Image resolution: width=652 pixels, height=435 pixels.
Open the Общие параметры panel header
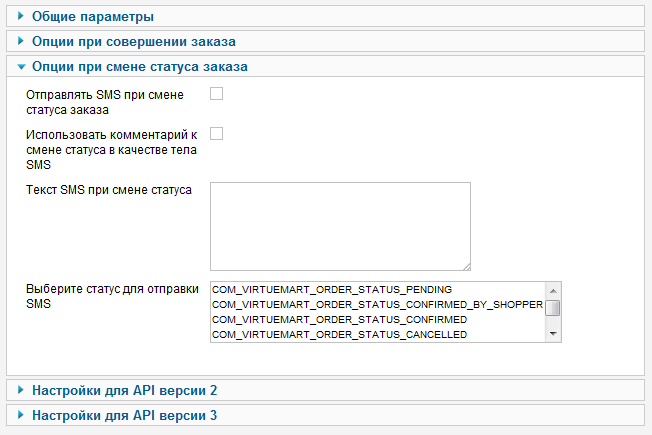(93, 17)
